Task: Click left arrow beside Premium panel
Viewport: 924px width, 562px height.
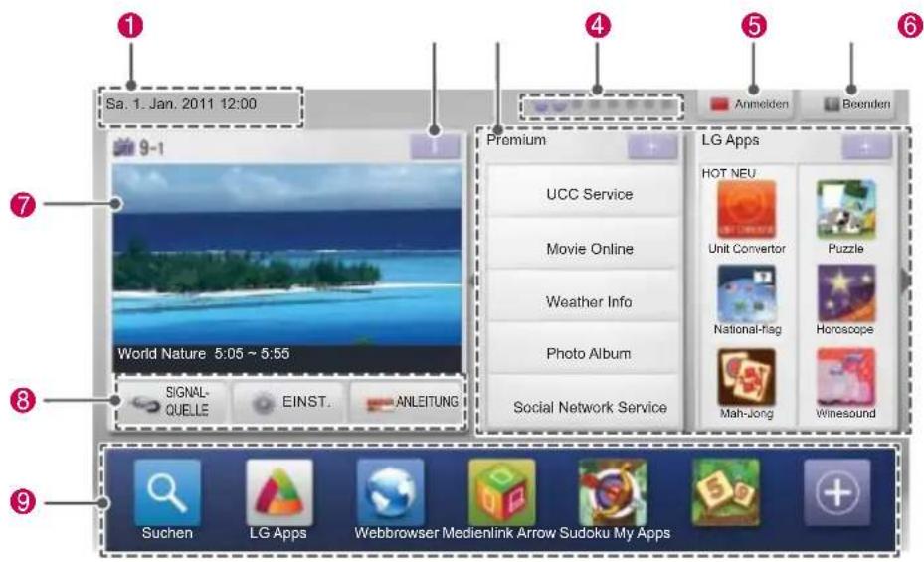Action: pyautogui.click(x=471, y=281)
